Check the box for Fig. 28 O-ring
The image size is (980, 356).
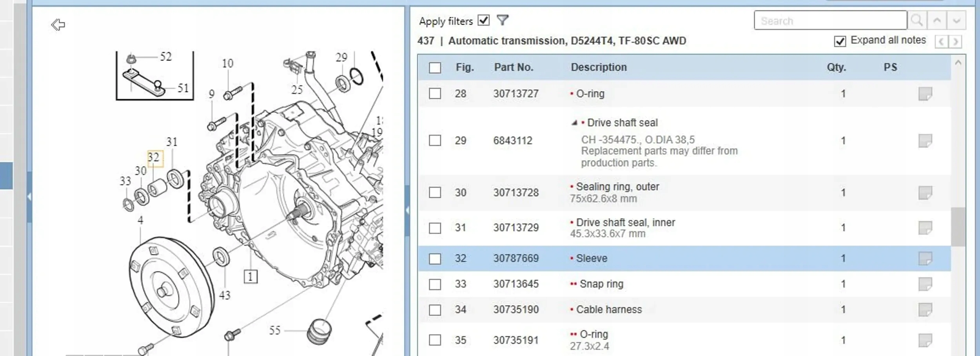coord(435,94)
